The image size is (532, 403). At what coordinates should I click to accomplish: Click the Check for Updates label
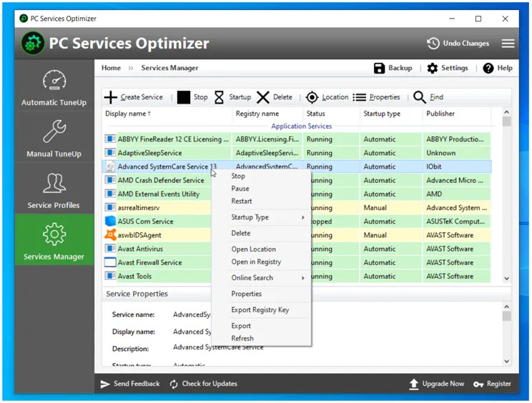pos(210,384)
